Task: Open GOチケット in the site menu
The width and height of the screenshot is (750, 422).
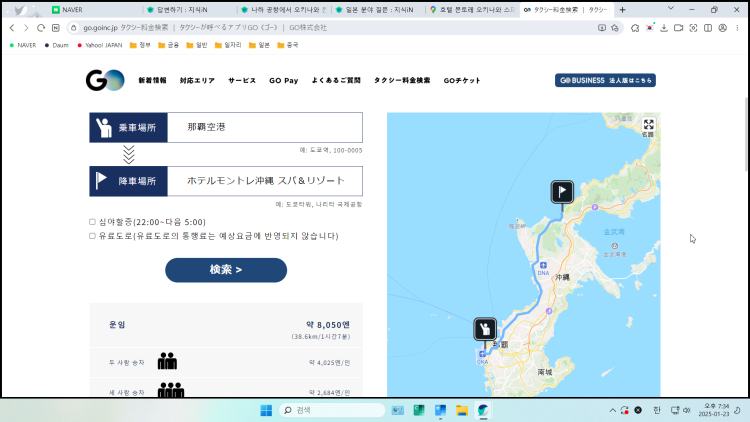Action: coord(462,80)
